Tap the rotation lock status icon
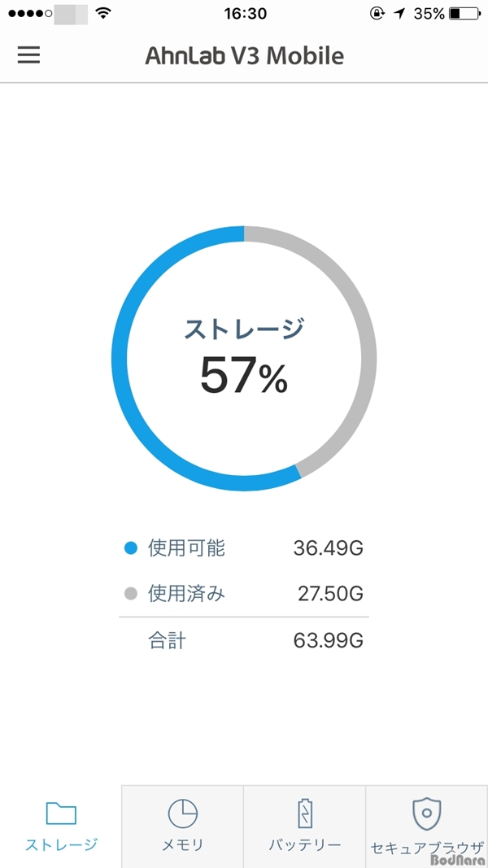Screen dimensions: 488x868 pos(377,13)
